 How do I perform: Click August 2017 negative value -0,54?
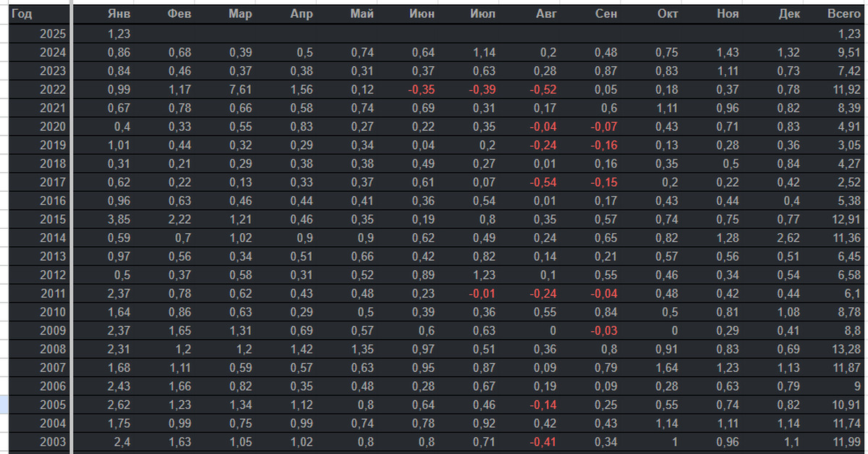point(542,182)
